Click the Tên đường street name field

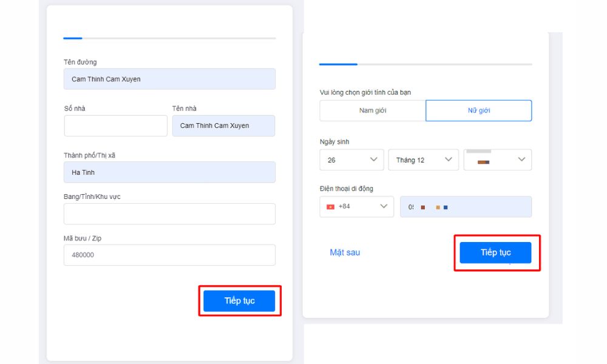coord(169,79)
